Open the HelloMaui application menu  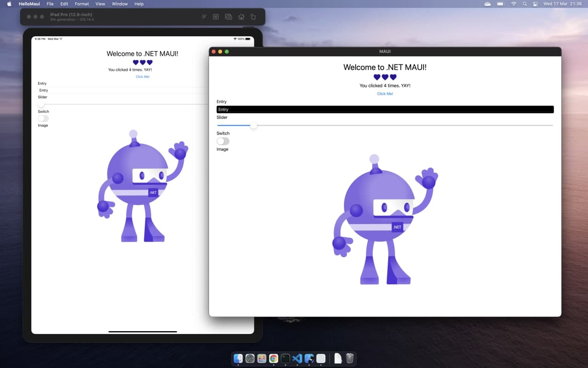(x=29, y=4)
